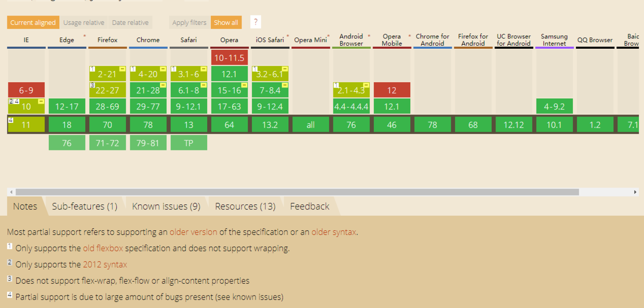Select the UC Browser 12.12 cell
Image resolution: width=644 pixels, height=308 pixels.
(514, 124)
